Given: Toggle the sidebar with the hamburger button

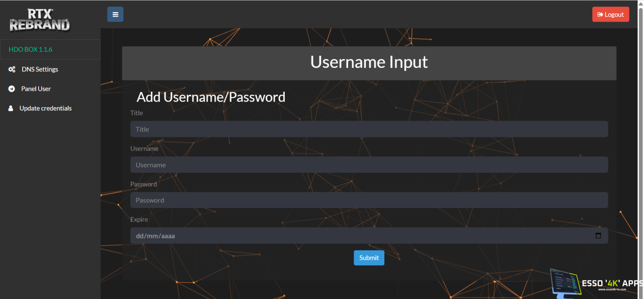Looking at the screenshot, I should [115, 15].
